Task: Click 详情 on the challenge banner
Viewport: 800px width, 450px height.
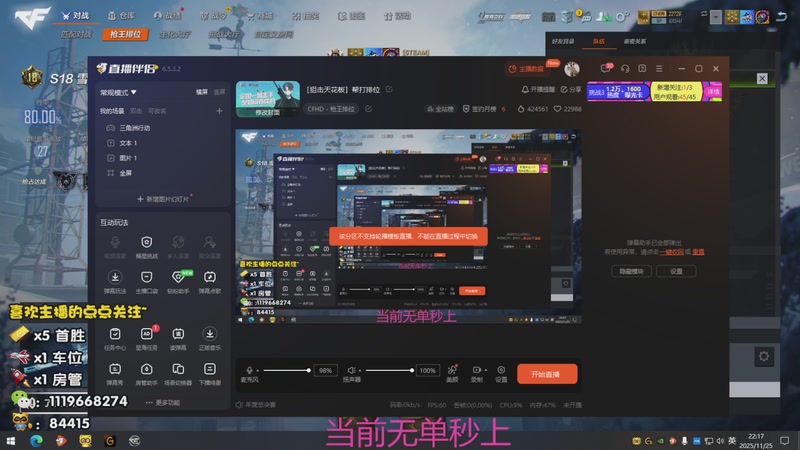Action: pos(713,92)
